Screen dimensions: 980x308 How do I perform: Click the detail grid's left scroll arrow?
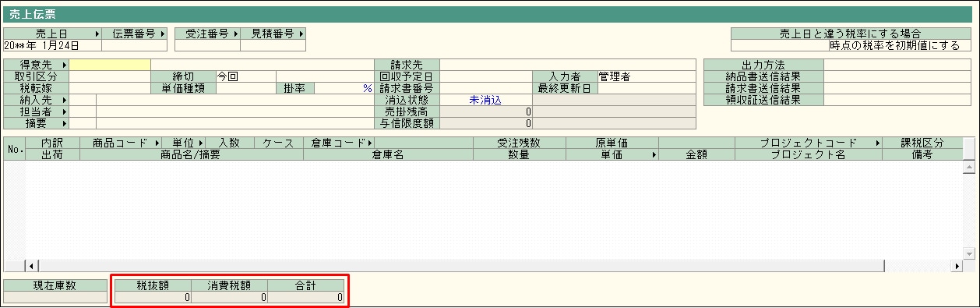[31, 266]
